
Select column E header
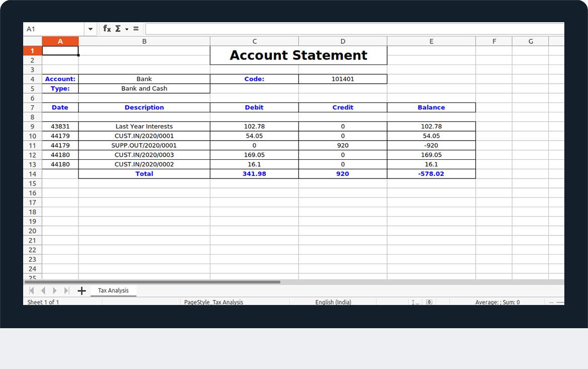431,41
